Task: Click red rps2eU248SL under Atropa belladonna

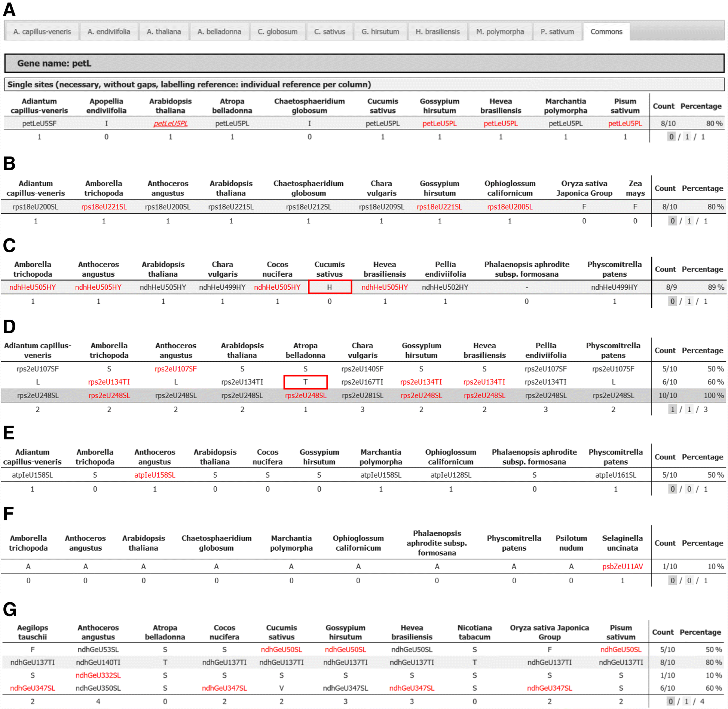Action: click(306, 395)
